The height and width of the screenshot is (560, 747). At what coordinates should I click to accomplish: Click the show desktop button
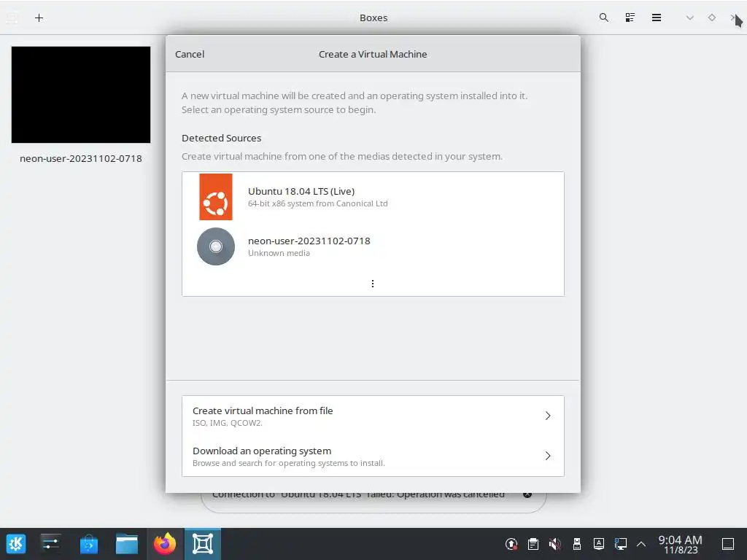[x=728, y=544]
